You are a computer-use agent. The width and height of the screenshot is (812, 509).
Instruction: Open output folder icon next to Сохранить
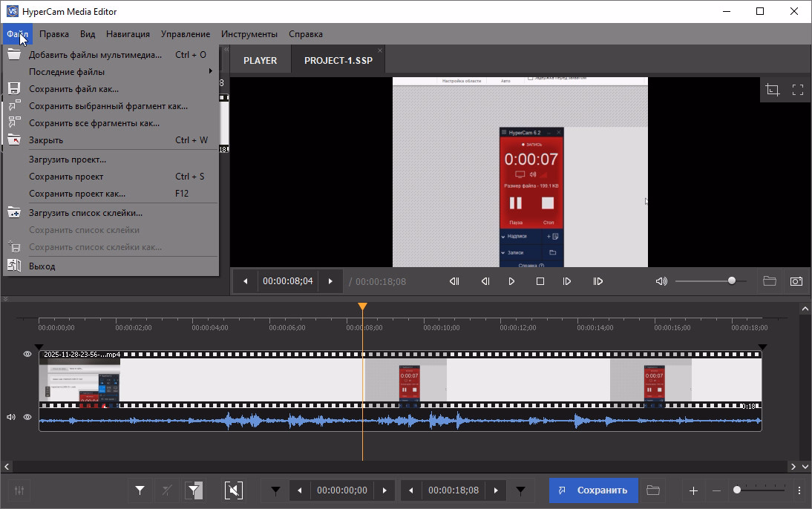point(653,490)
